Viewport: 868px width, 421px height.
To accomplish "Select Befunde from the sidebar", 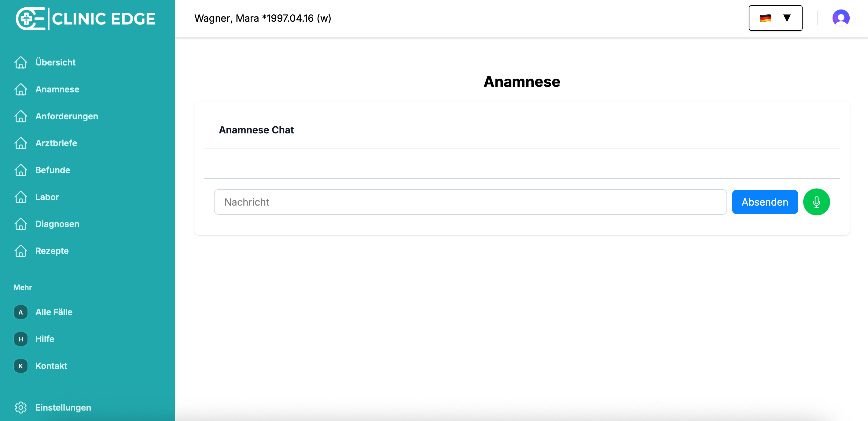I will [53, 170].
